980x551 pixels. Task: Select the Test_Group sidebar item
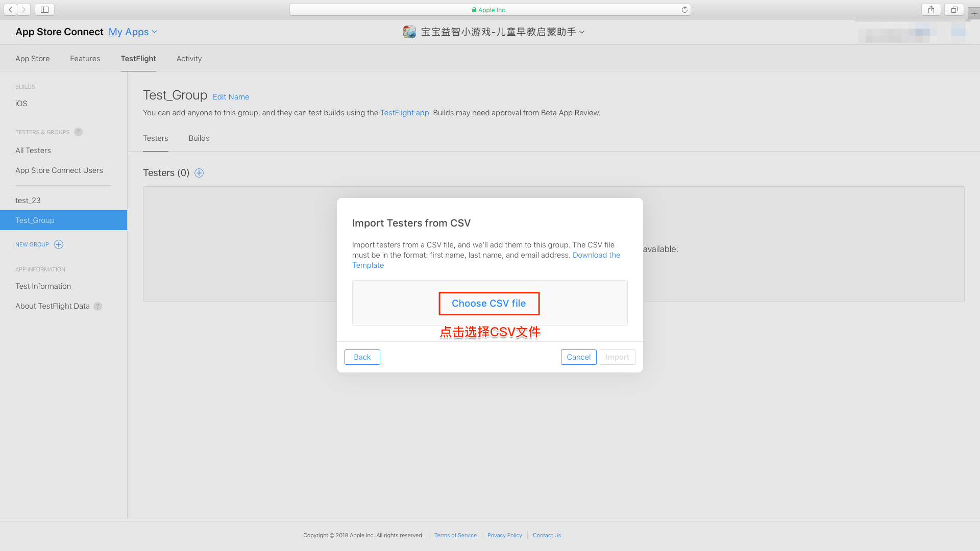pyautogui.click(x=63, y=220)
